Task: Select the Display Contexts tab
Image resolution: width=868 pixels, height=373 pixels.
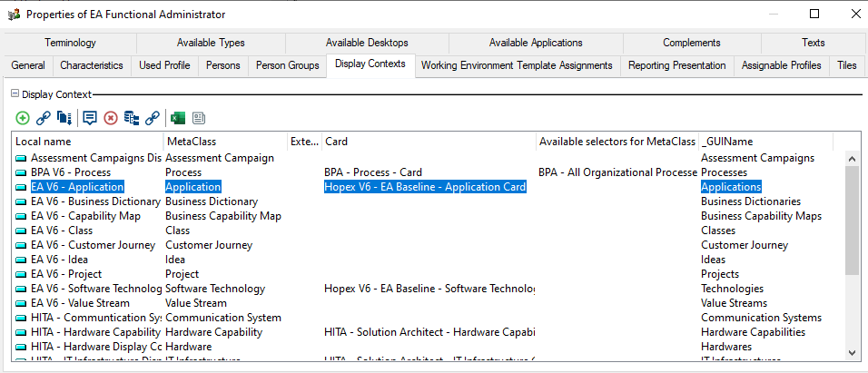Action: [370, 64]
